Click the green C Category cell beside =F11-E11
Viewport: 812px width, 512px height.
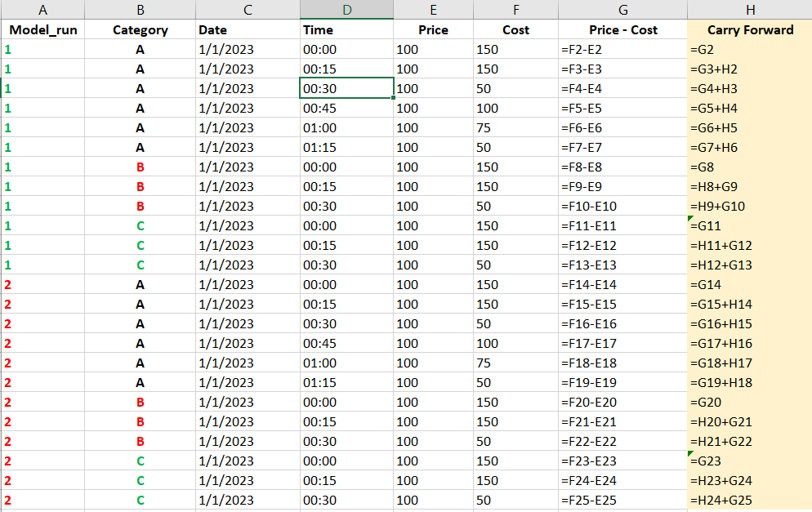141,225
